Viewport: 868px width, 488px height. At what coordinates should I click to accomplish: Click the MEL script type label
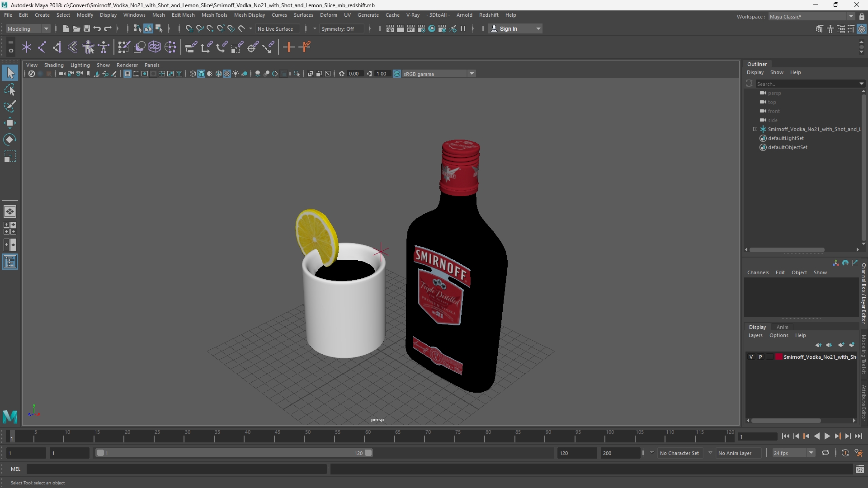[x=16, y=469]
